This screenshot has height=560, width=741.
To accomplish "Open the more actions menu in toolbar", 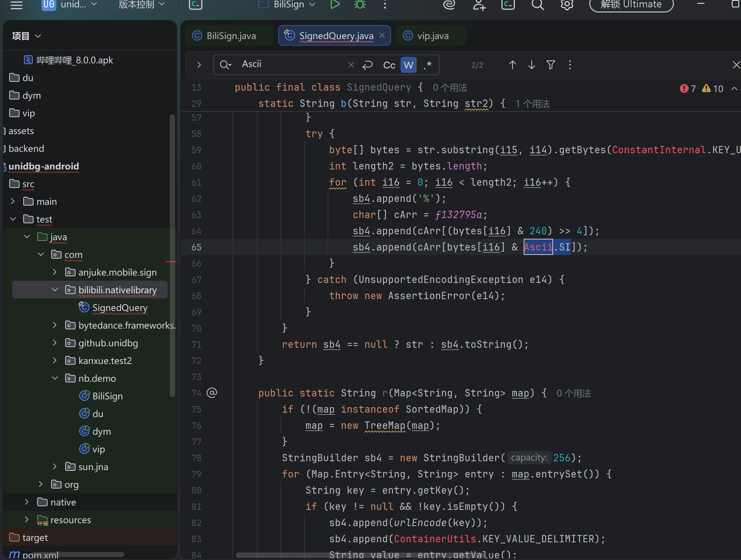I will click(385, 4).
